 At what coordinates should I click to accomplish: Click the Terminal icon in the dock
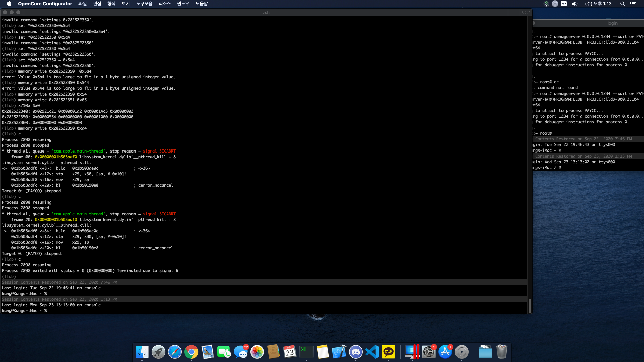pos(306,352)
